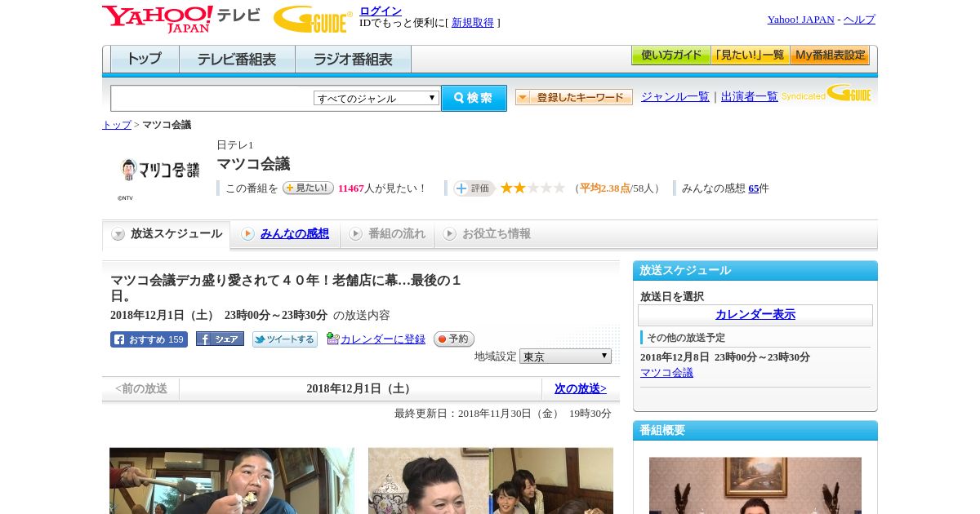
Task: Select the 放送スケジュール tab
Action: pos(167,234)
